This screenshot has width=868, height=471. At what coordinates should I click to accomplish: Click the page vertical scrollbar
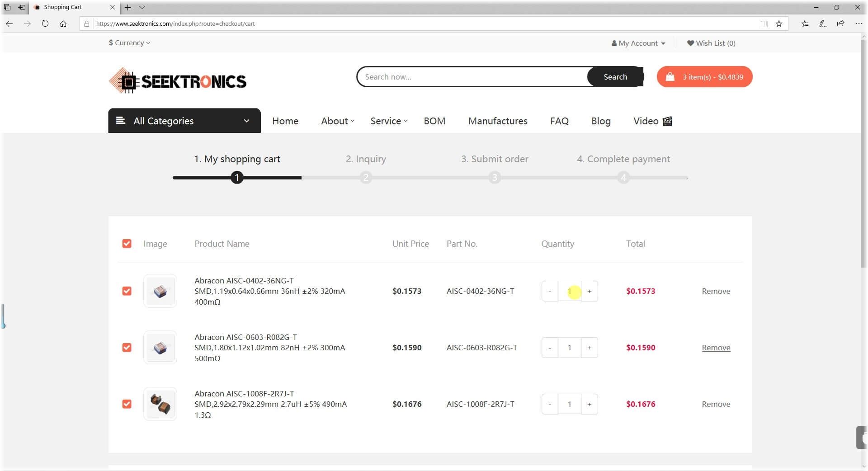click(863, 154)
